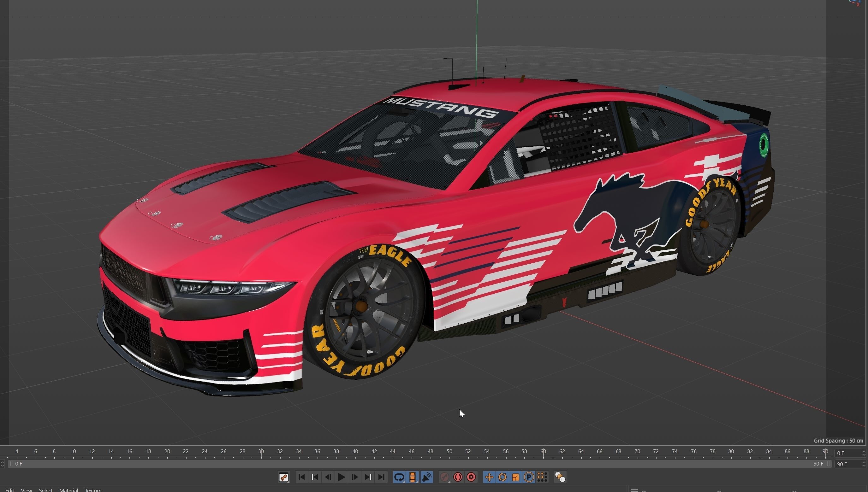Viewport: 868px width, 492px height.
Task: Click the Grid Spacing : 50 cm label
Action: point(838,440)
